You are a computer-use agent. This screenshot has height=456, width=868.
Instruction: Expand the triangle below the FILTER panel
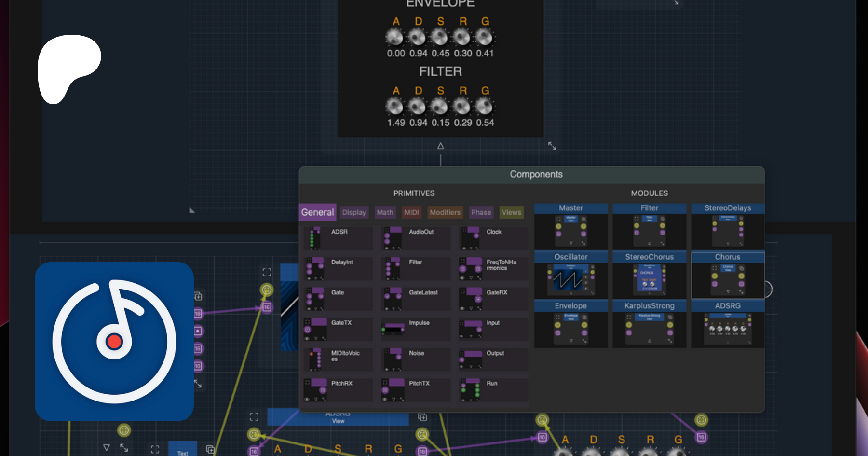(x=440, y=146)
